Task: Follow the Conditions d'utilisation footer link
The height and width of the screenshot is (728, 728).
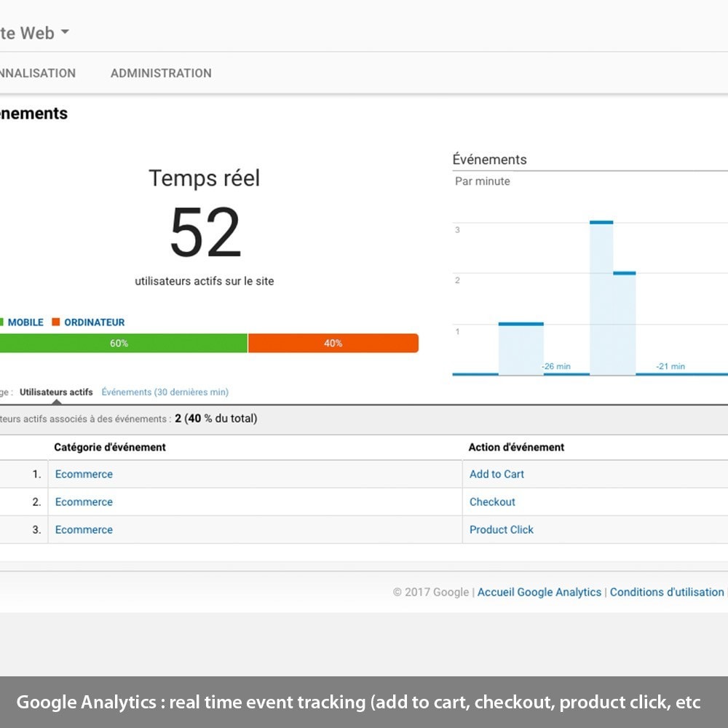Action: (x=667, y=592)
